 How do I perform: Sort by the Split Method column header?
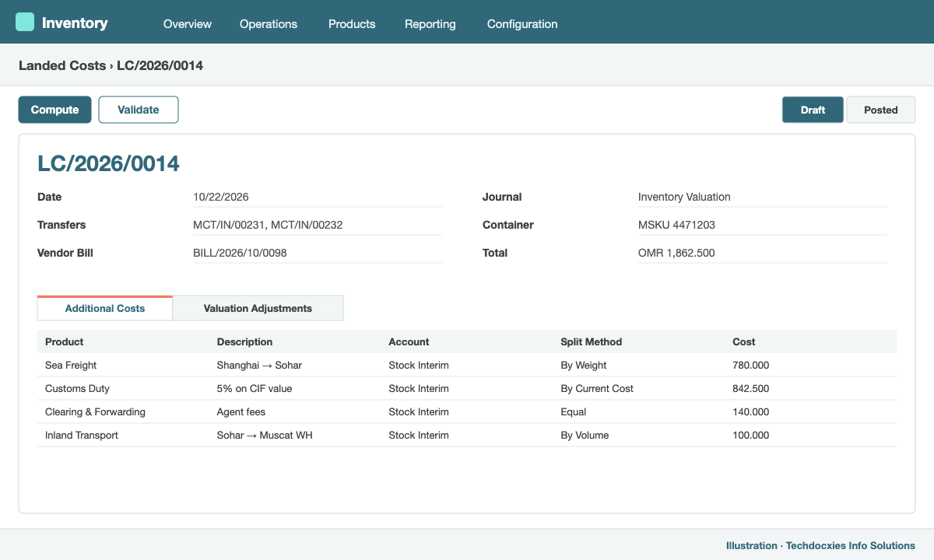coord(592,341)
